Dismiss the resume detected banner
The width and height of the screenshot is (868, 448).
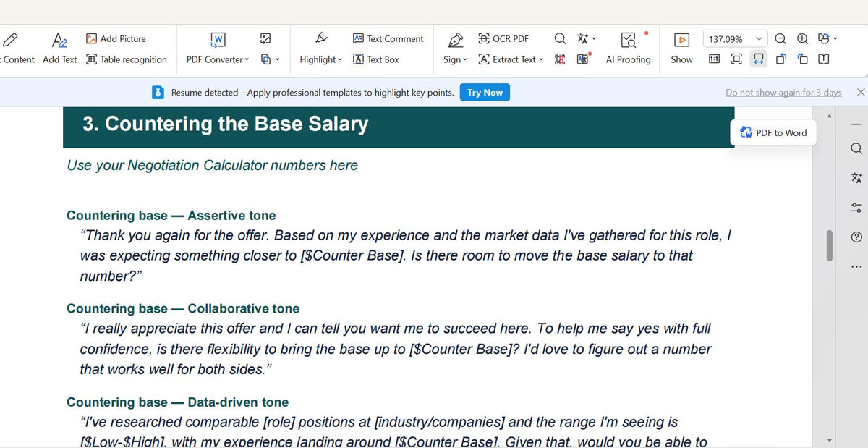[861, 93]
